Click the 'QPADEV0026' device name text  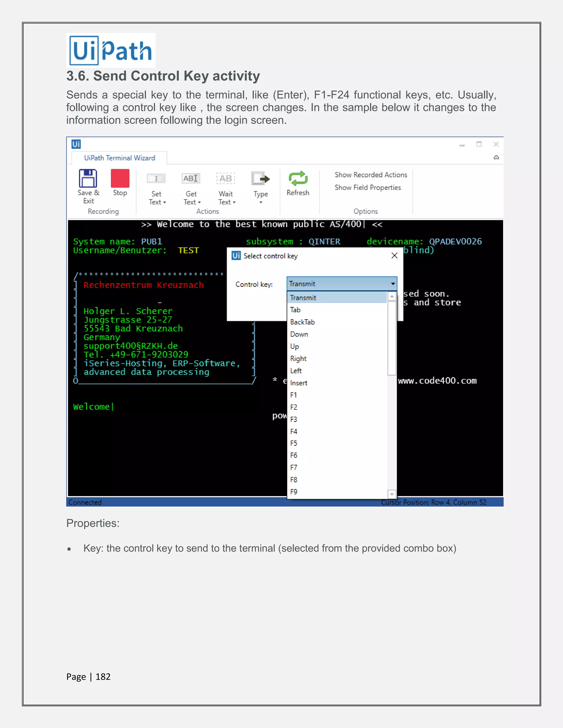[455, 241]
